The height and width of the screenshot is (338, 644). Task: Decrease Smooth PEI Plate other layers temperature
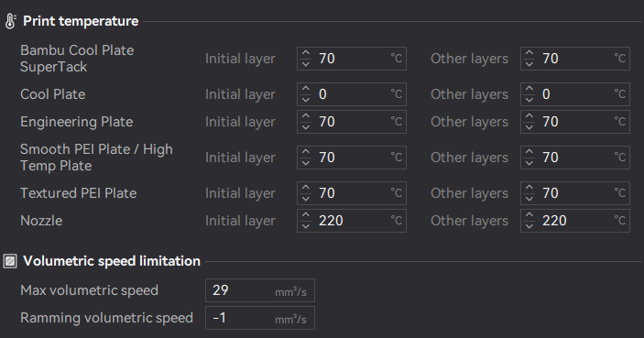click(529, 163)
